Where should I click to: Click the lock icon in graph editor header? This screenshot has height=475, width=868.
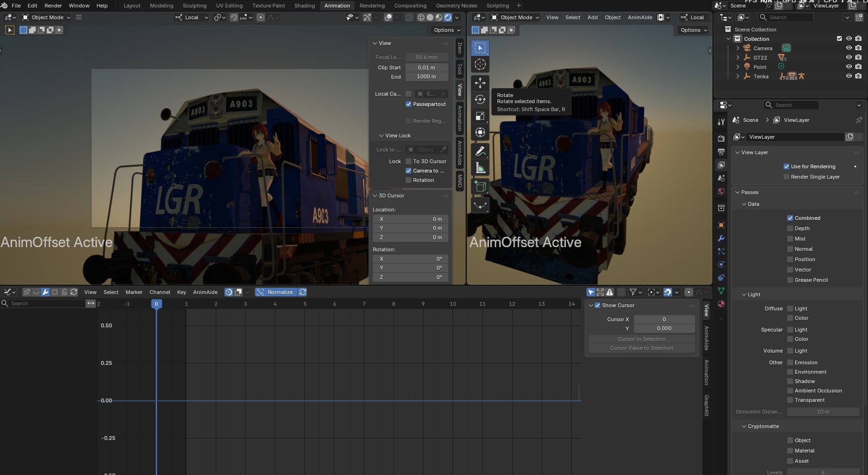point(64,292)
